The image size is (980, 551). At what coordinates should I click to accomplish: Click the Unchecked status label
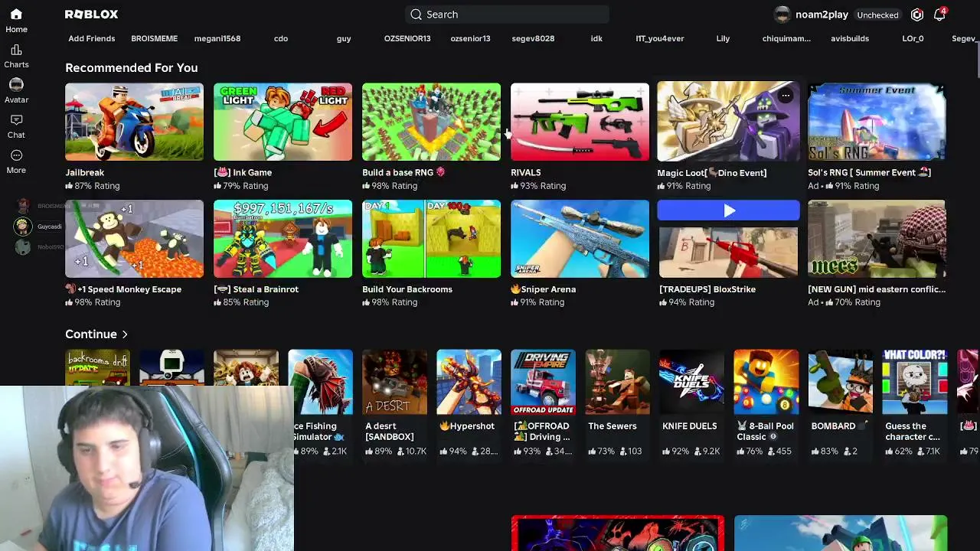[877, 15]
